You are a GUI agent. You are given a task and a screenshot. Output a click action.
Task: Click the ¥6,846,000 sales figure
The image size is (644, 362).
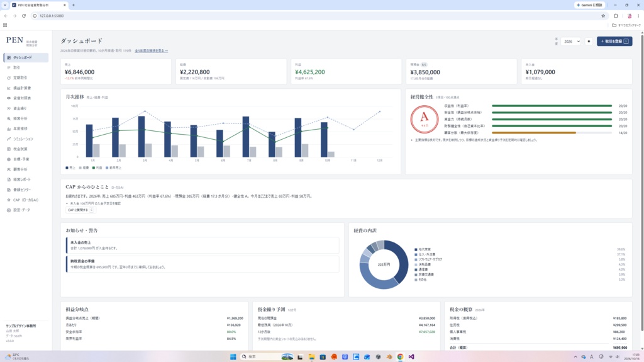tap(80, 72)
